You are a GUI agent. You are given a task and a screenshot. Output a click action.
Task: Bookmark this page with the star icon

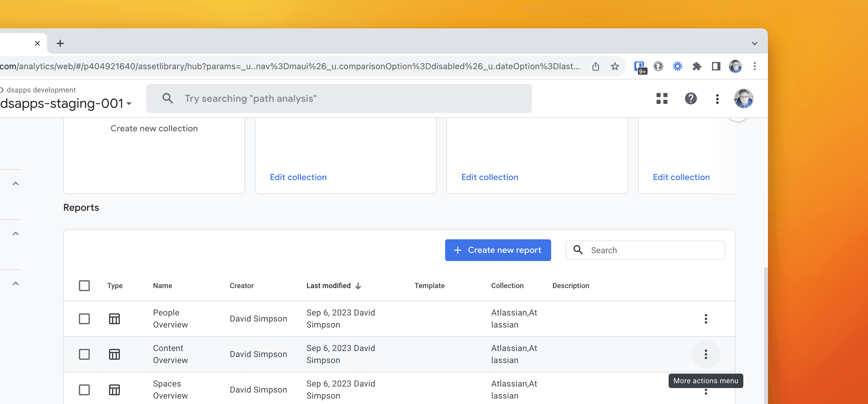click(x=615, y=66)
